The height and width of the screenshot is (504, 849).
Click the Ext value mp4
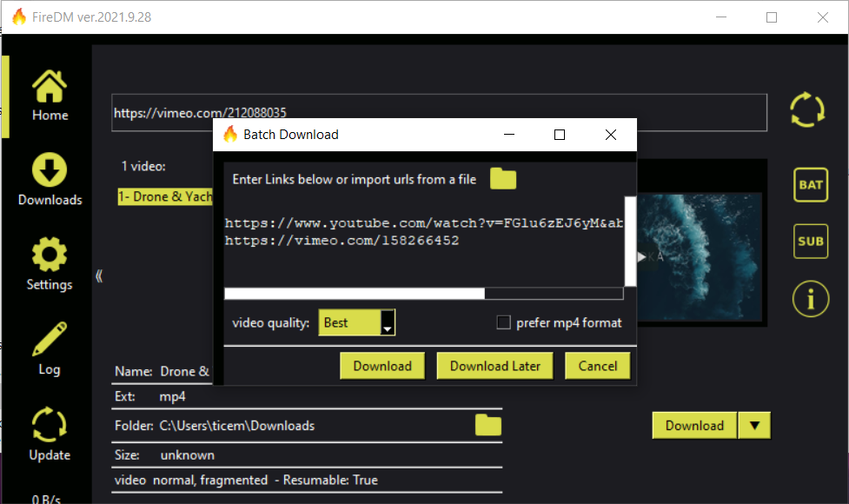pyautogui.click(x=172, y=397)
